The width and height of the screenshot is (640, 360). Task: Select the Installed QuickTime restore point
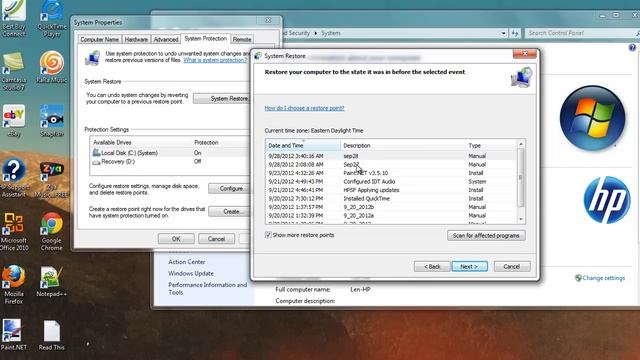click(x=391, y=198)
